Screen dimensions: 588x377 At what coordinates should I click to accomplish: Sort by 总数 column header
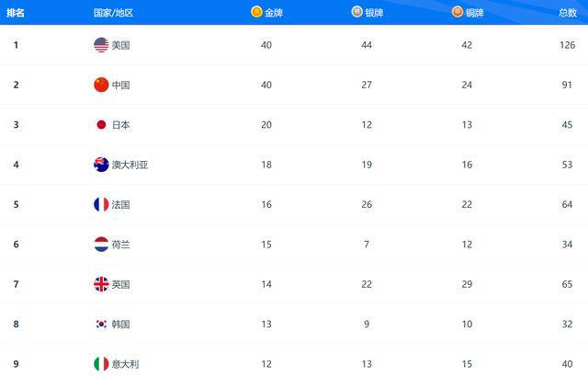[568, 13]
